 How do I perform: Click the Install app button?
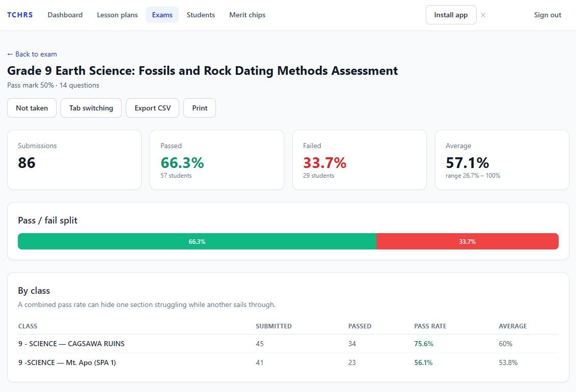451,15
